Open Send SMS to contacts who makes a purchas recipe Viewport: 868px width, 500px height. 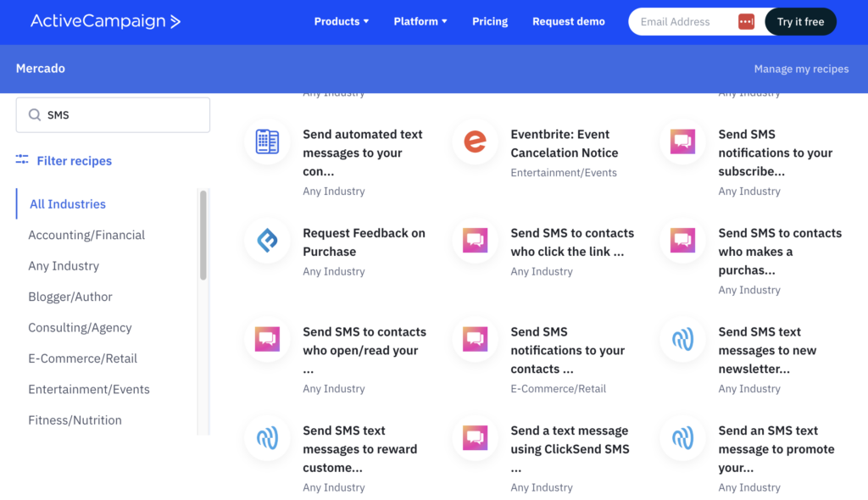click(780, 252)
